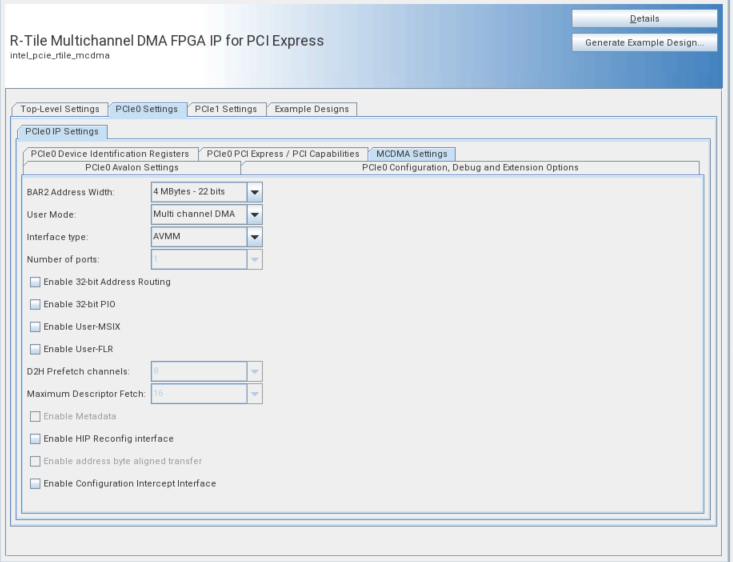Switch to Top-Level Settings tab
Image resolution: width=733 pixels, height=562 pixels.
tap(59, 109)
